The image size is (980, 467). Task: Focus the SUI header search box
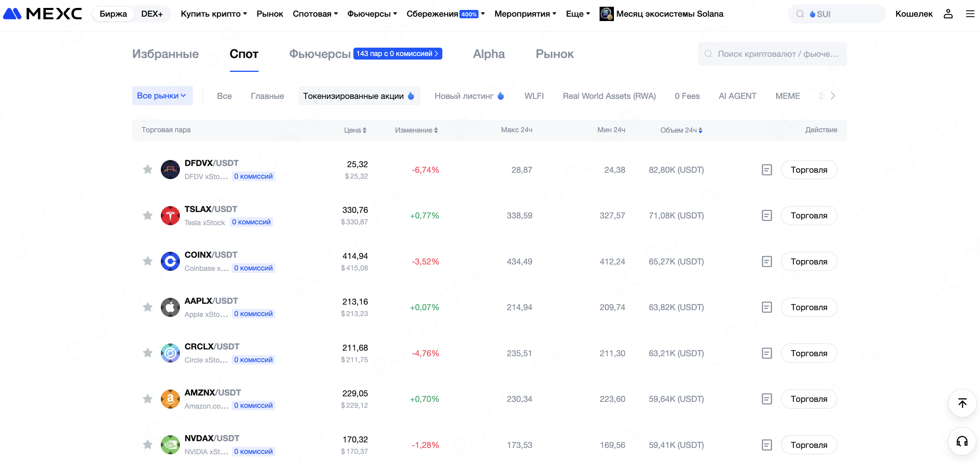(837, 14)
